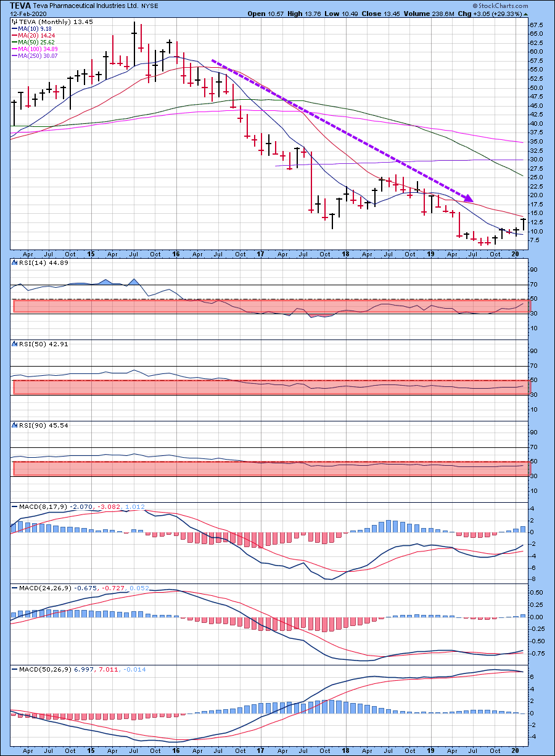This screenshot has width=555, height=756.
Task: Click the red shaded zone in RSI(90) panel
Action: coord(271,468)
